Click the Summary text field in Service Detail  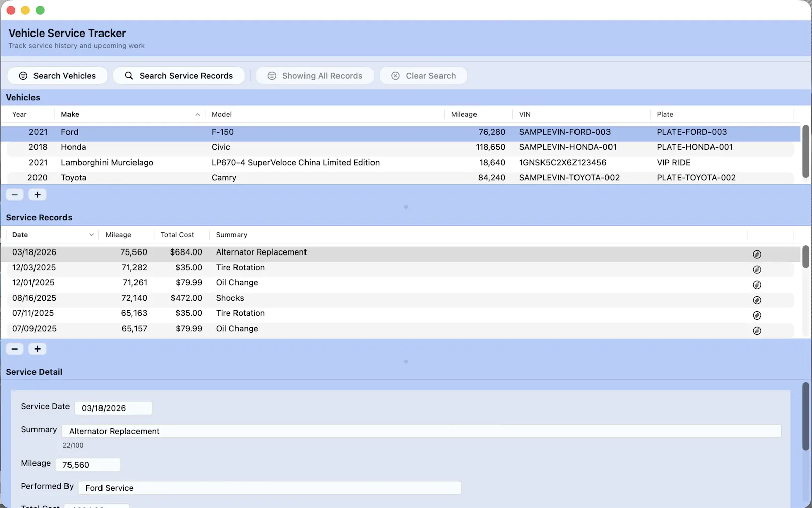click(x=421, y=431)
